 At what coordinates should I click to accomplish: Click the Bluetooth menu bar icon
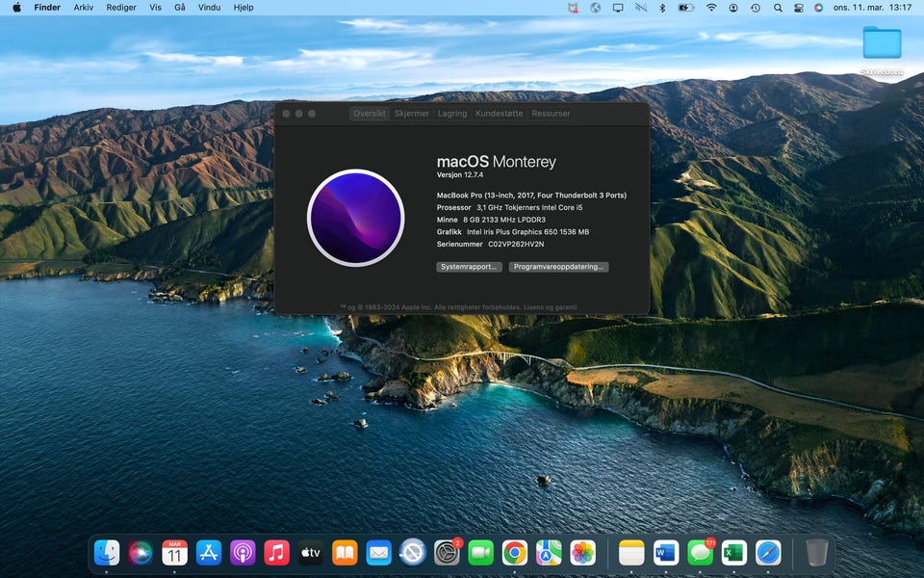[662, 8]
